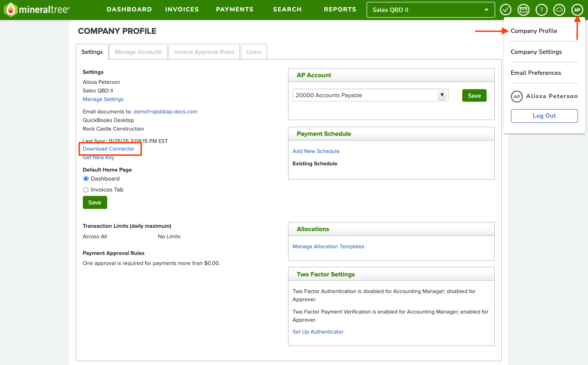
Task: Choose Email Preferences in user menu
Action: (x=536, y=73)
